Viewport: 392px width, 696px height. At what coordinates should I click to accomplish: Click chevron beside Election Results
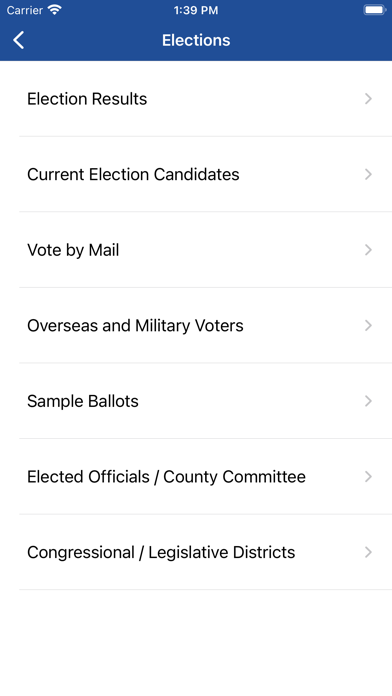click(x=368, y=99)
